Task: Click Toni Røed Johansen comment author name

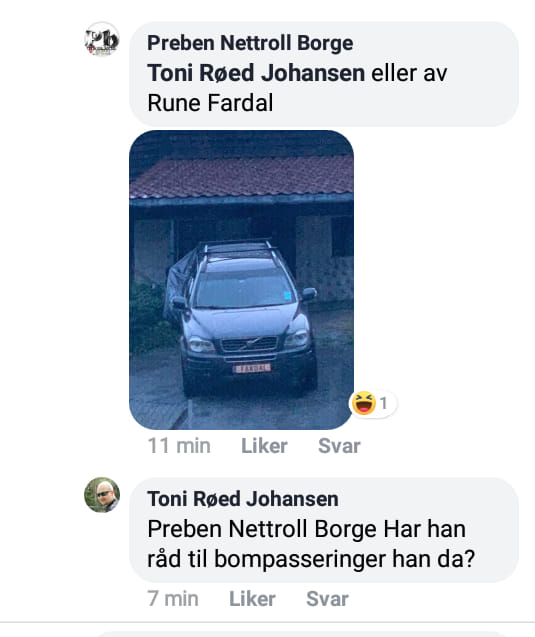Action: tap(243, 499)
